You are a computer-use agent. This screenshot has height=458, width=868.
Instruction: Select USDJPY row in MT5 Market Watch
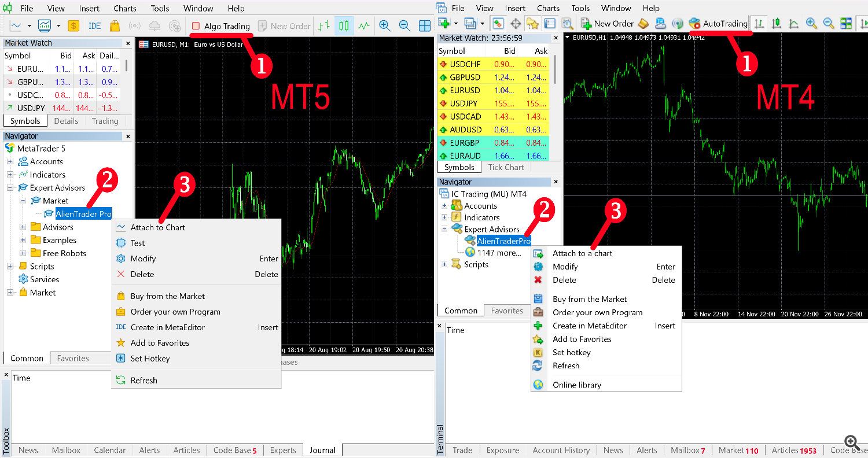pyautogui.click(x=61, y=108)
